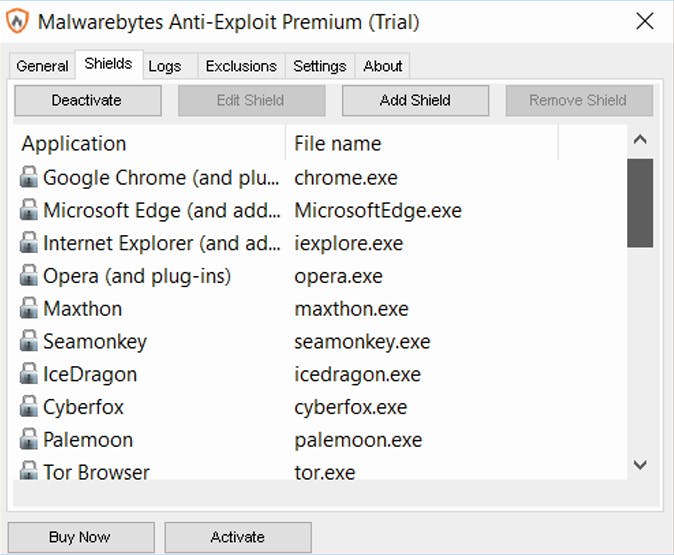The image size is (674, 555).
Task: Switch to the General tab
Action: pyautogui.click(x=43, y=66)
